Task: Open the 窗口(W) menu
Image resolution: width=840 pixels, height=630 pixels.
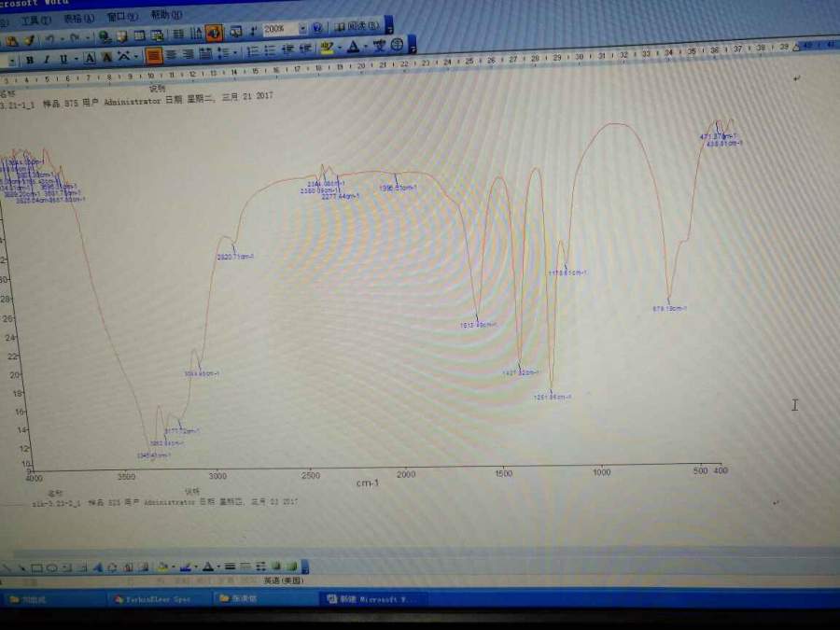Action: [x=122, y=17]
